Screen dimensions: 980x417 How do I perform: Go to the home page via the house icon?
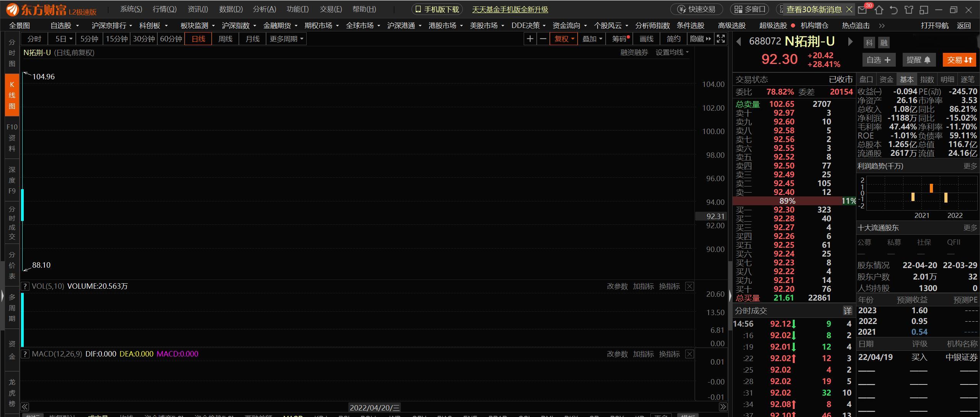click(x=879, y=10)
